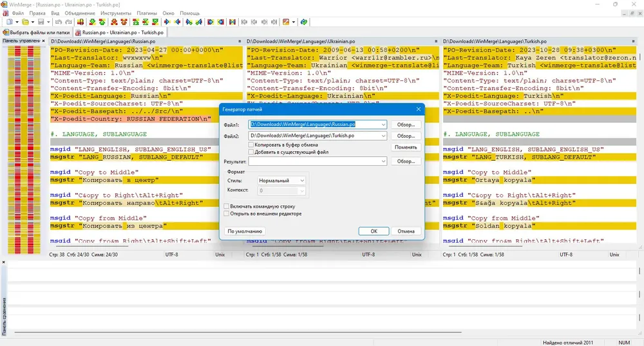Click the Undo toolbar icon

tap(59, 22)
